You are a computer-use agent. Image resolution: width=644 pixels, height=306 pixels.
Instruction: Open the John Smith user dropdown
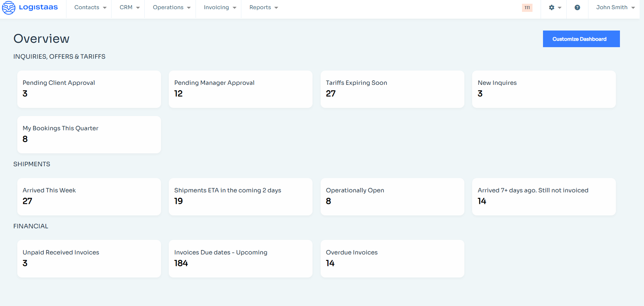(x=615, y=7)
